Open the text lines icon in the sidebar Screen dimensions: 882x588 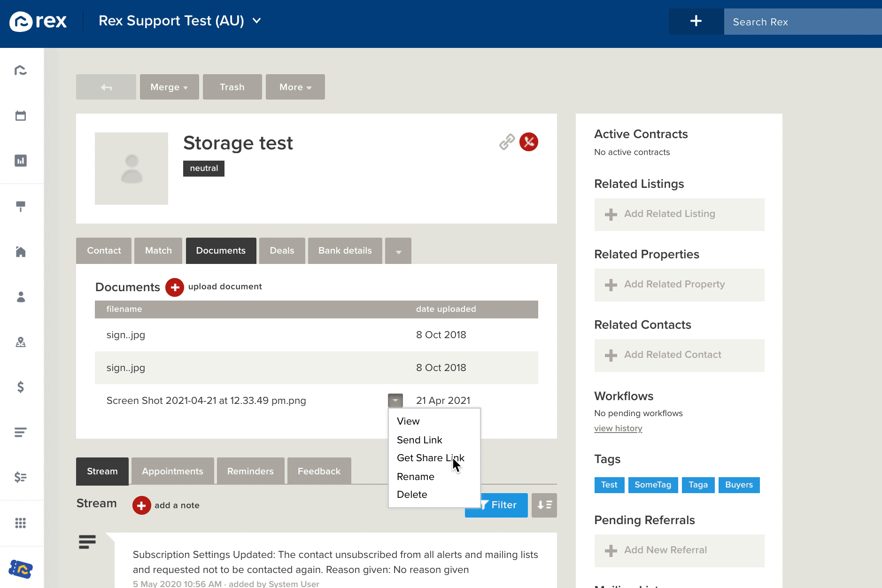point(21,432)
